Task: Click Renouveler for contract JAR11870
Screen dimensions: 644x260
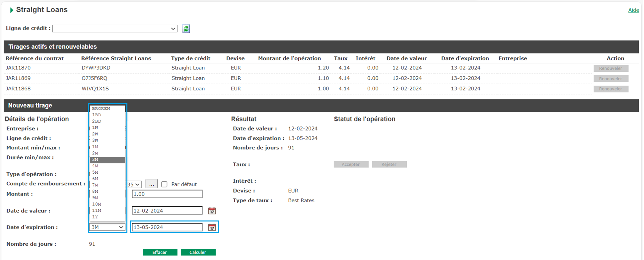Action: click(610, 68)
